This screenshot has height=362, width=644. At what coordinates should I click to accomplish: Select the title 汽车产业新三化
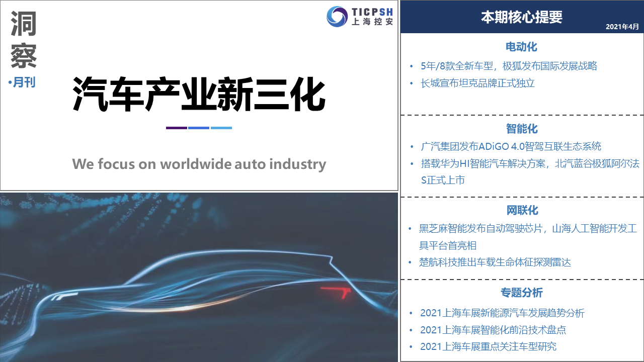click(199, 95)
